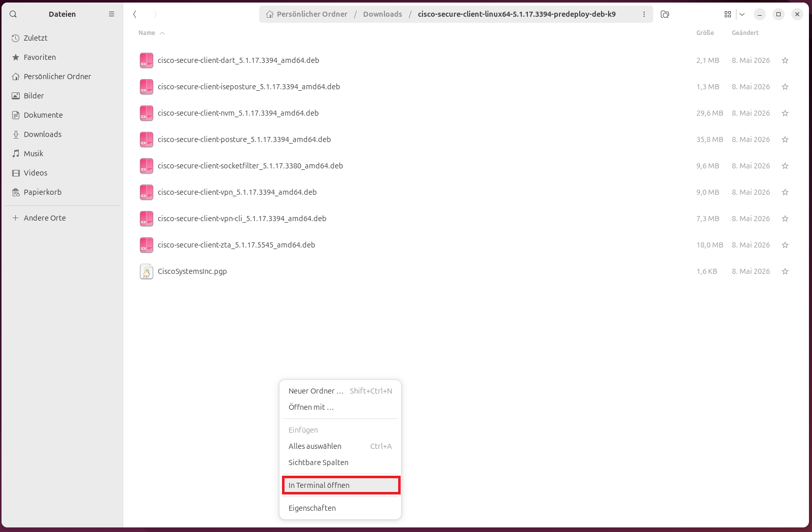
Task: Star the cisco-secure-client-iseposture file
Action: [785, 87]
